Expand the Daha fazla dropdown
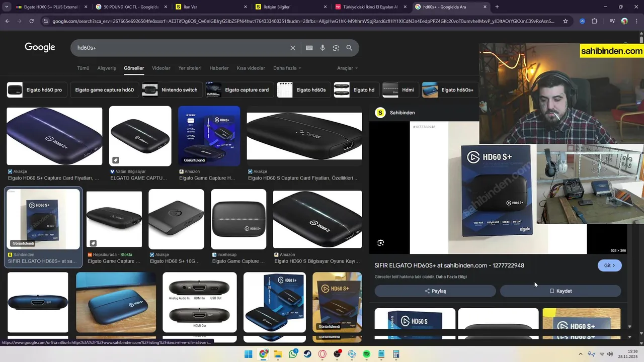644x362 pixels. point(287,68)
